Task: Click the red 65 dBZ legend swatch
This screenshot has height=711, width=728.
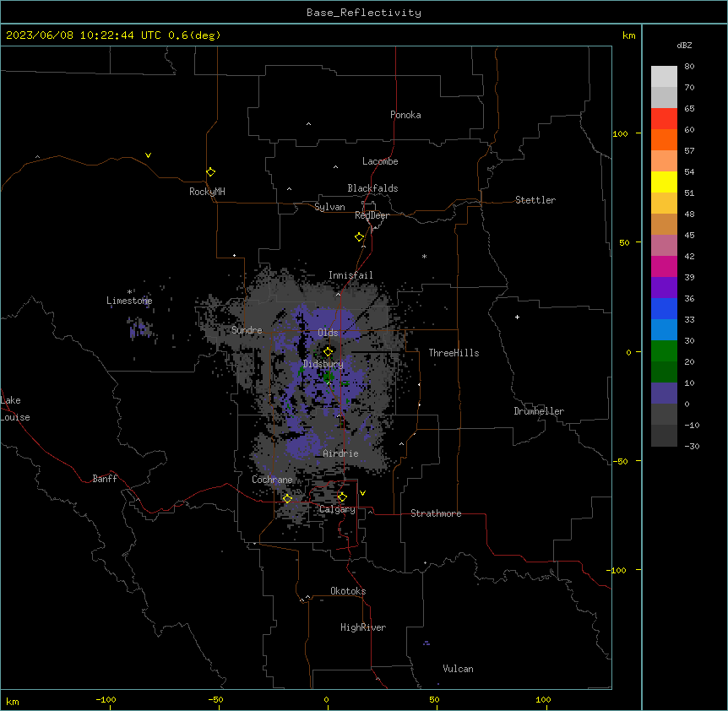Action: click(x=664, y=119)
